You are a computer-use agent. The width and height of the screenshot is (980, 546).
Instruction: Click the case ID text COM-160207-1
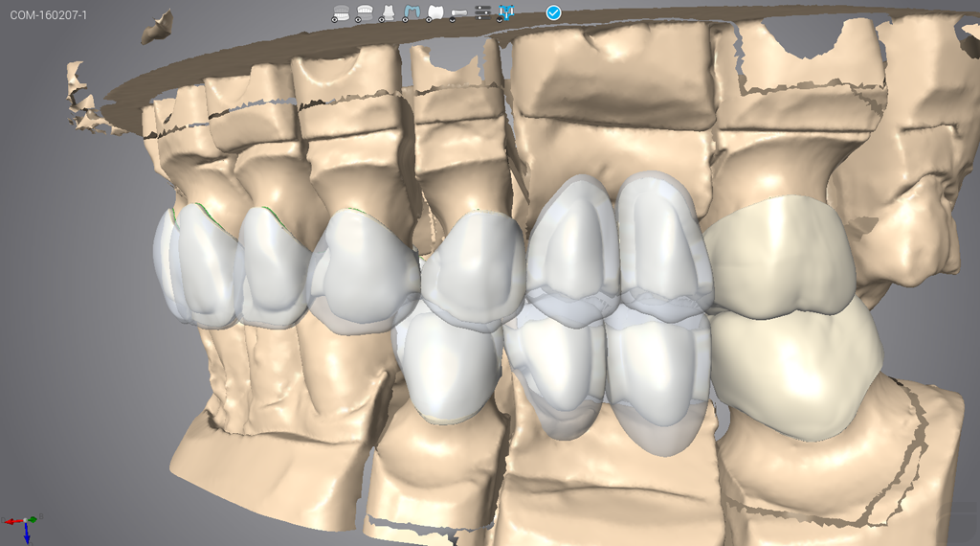click(x=48, y=15)
